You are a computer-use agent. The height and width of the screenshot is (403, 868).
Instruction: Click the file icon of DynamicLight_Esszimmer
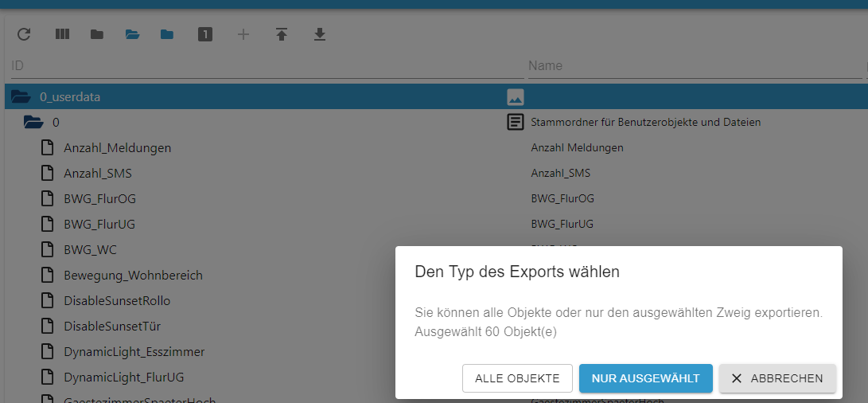tap(49, 351)
